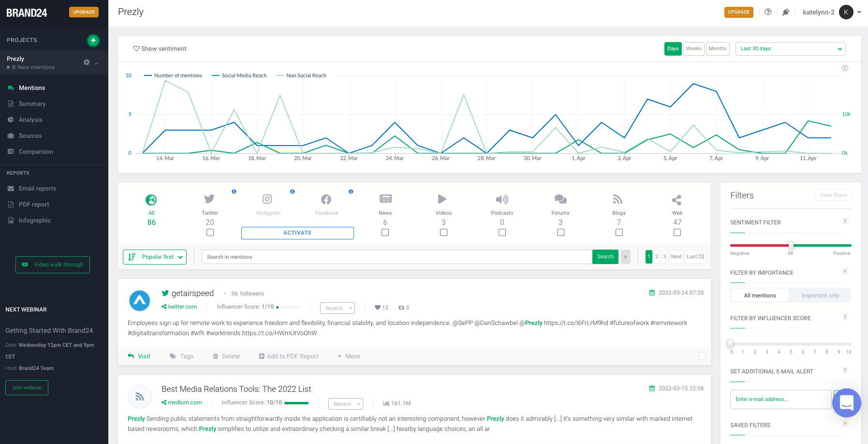Open PDF report in sidebar
This screenshot has height=444, width=868.
[34, 204]
